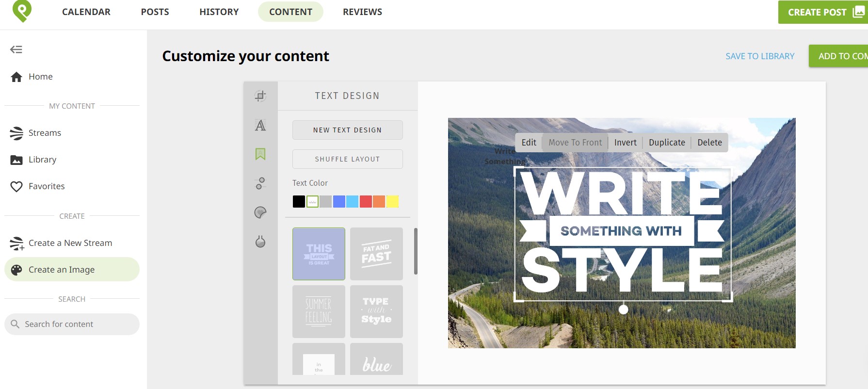This screenshot has height=389, width=868.
Task: Choose the white text color swatch
Action: point(312,201)
